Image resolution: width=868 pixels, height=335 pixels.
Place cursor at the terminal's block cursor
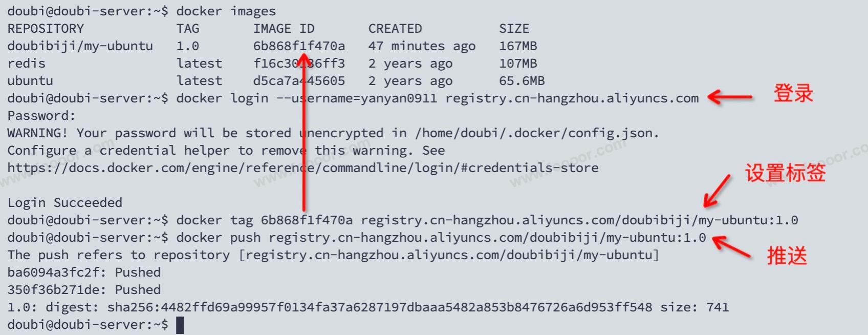(180, 325)
